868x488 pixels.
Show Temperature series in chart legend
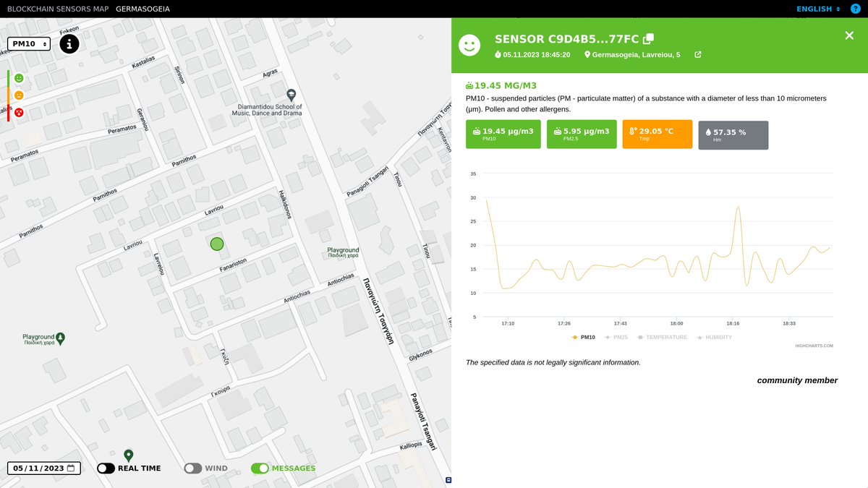click(x=661, y=338)
